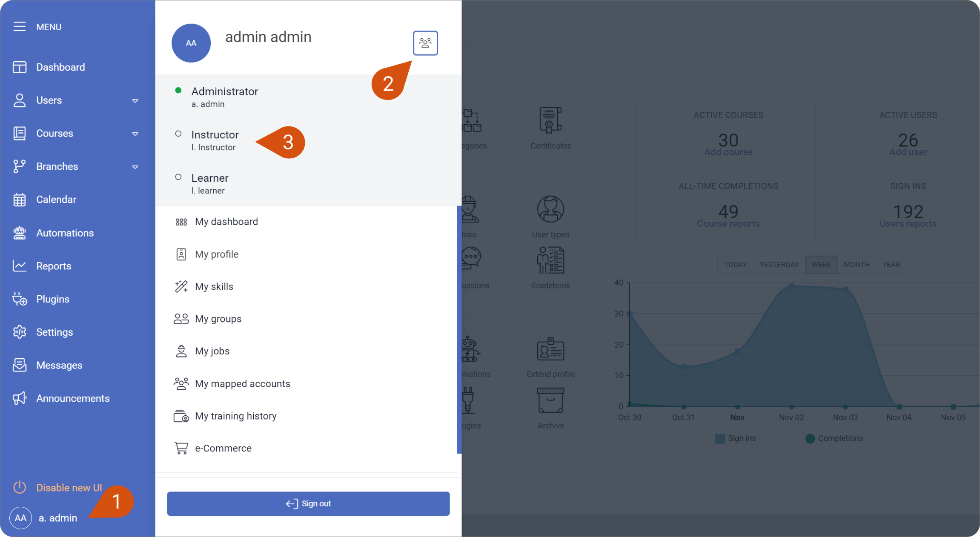The height and width of the screenshot is (537, 980).
Task: Click the Automations robot icon
Action: [x=20, y=233]
